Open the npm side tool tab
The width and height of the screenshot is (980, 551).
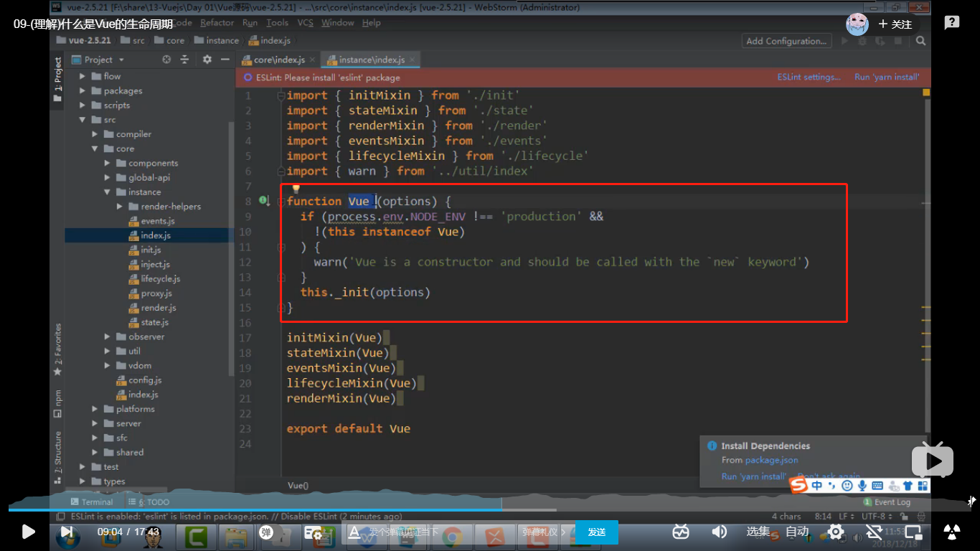click(57, 403)
